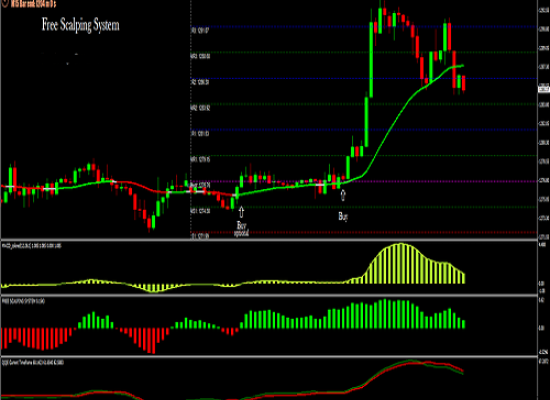Click the Free Scalping System histogram label
The height and width of the screenshot is (400, 550).
coord(23,301)
